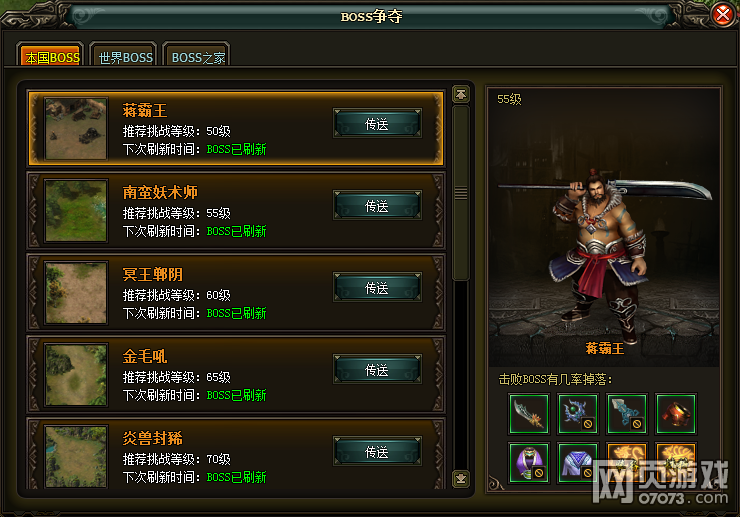Switch to the 世界BOSS tab
The image size is (740, 517).
coord(126,57)
